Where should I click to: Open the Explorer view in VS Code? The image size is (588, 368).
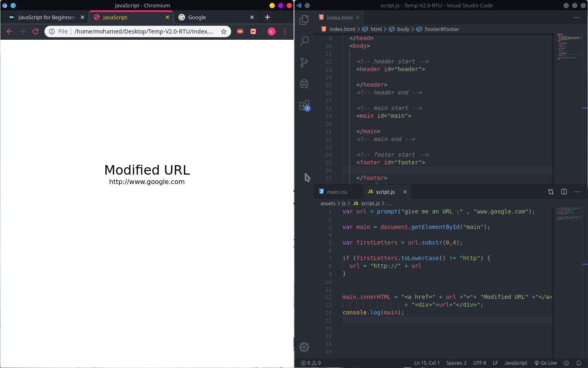304,20
